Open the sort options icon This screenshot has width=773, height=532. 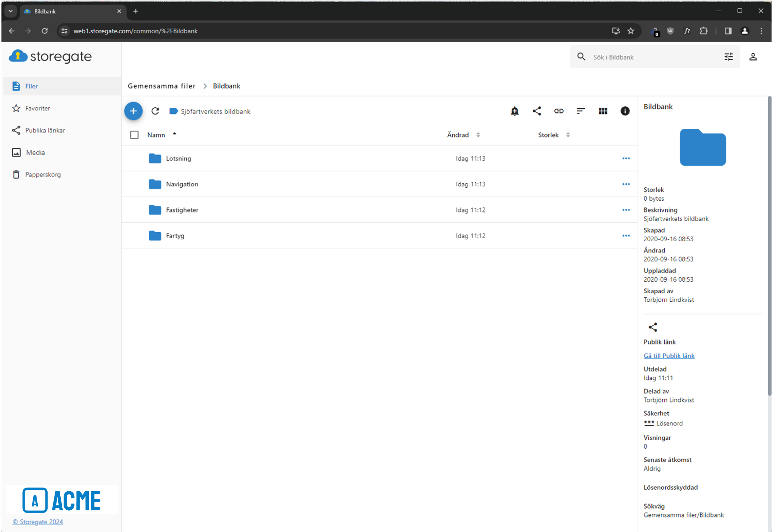click(x=581, y=111)
